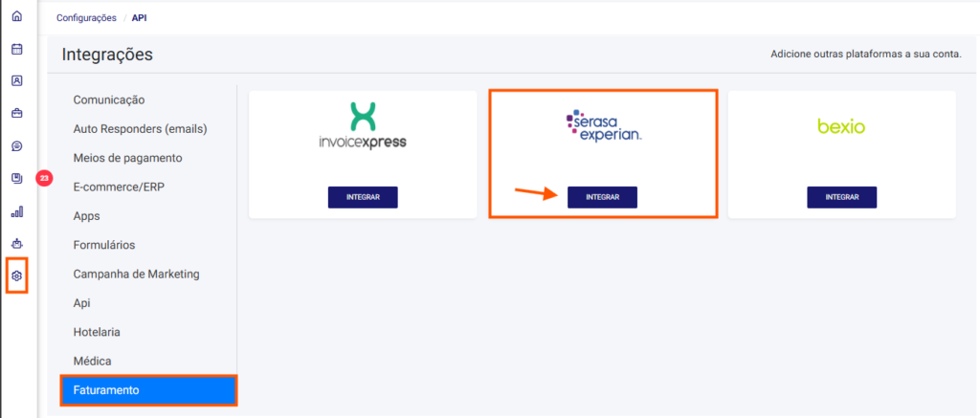Click INTEGRAR under Serasa Experian
The width and height of the screenshot is (980, 418).
[x=602, y=197]
